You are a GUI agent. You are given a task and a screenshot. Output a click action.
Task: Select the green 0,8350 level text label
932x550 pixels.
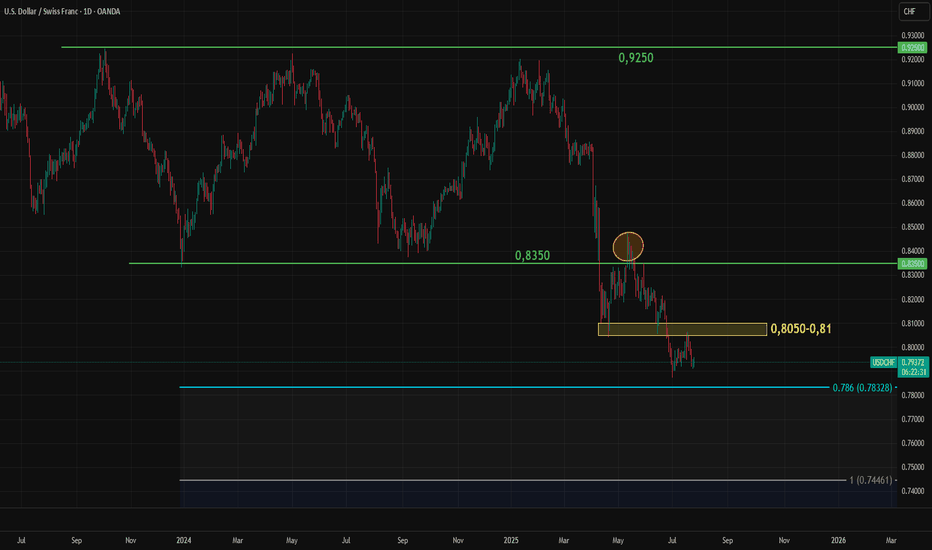coord(532,256)
